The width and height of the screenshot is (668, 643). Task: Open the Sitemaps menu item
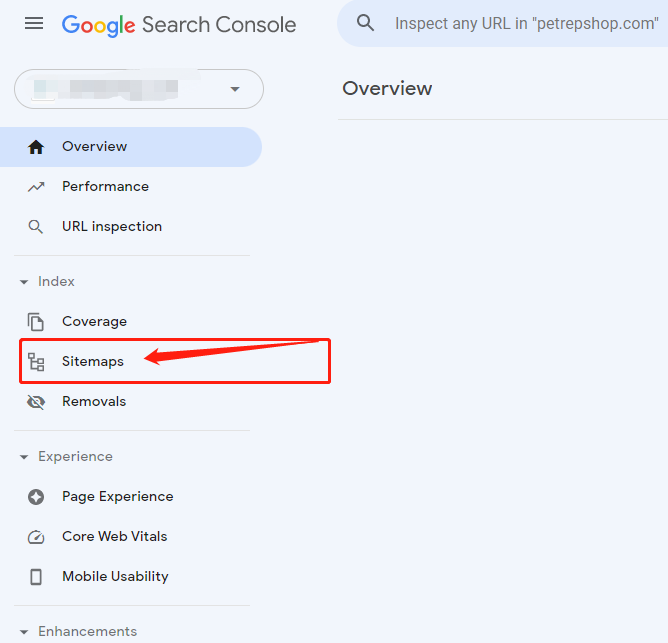tap(93, 362)
